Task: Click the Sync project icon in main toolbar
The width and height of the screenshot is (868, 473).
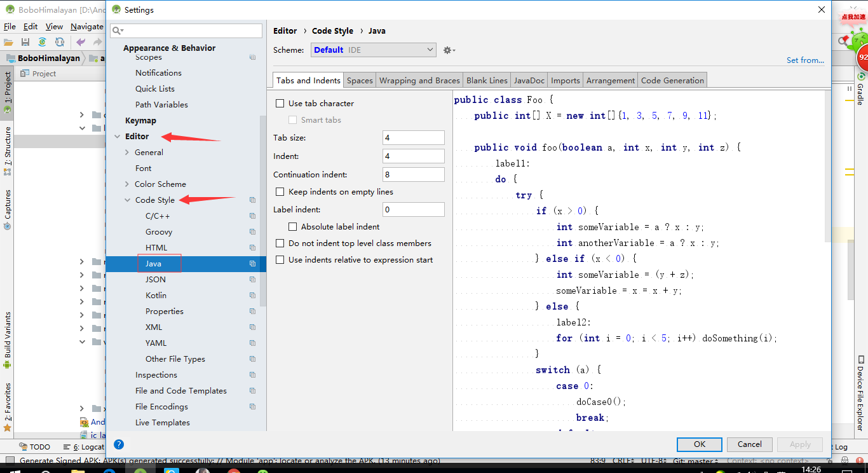Action: [x=42, y=42]
